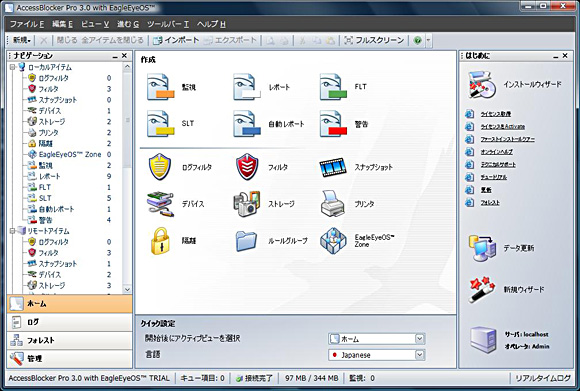Open the ルールグループ folder icon
This screenshot has width=580, height=391.
click(x=246, y=241)
